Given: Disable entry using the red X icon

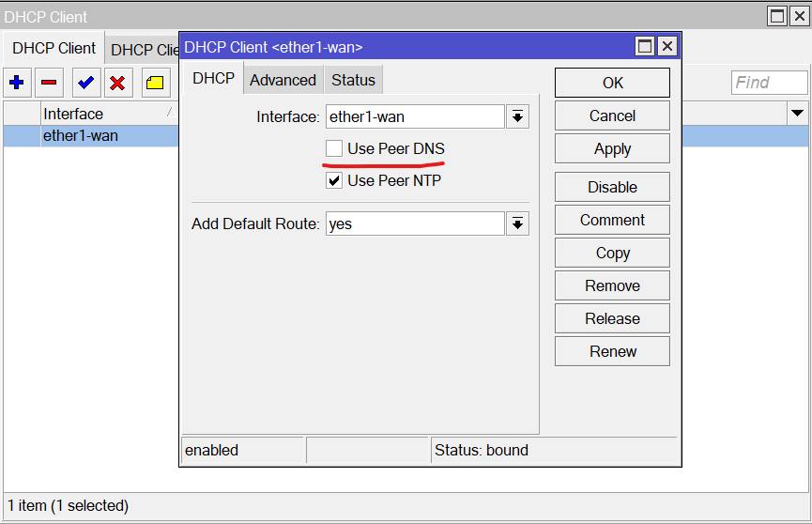Looking at the screenshot, I should pyautogui.click(x=118, y=83).
